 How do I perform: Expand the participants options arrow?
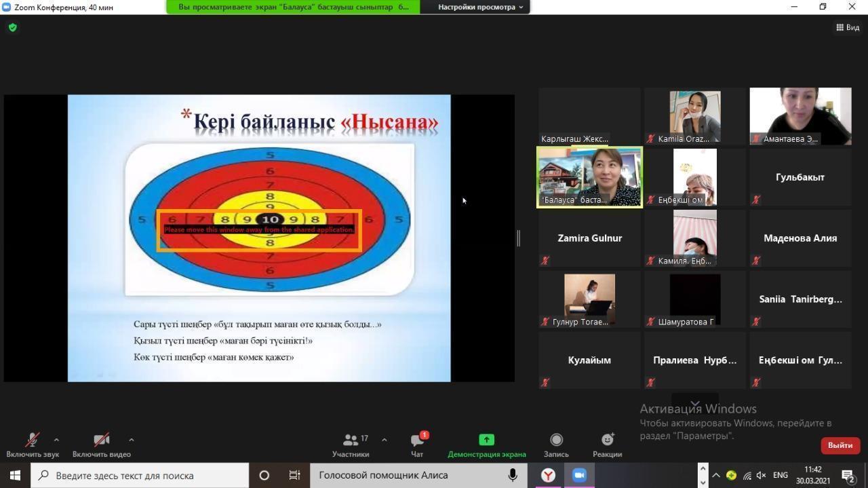click(x=384, y=440)
